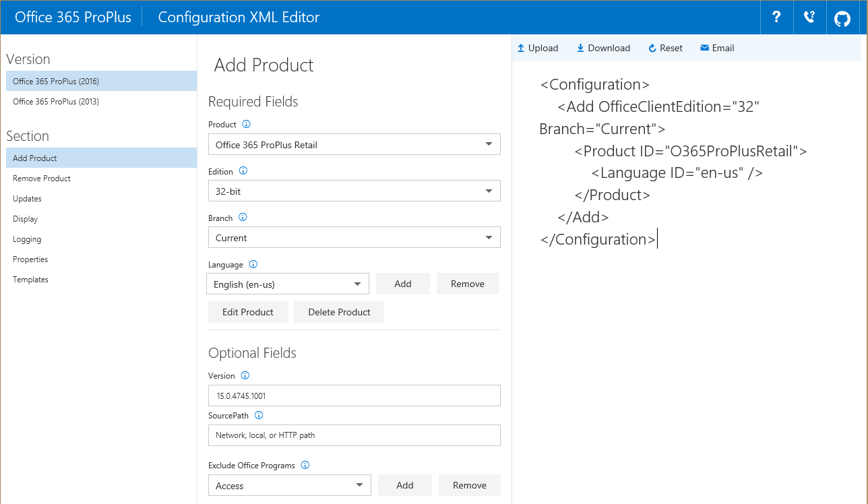The image size is (868, 504).
Task: Open the phone support icon in header
Action: pyautogui.click(x=809, y=18)
